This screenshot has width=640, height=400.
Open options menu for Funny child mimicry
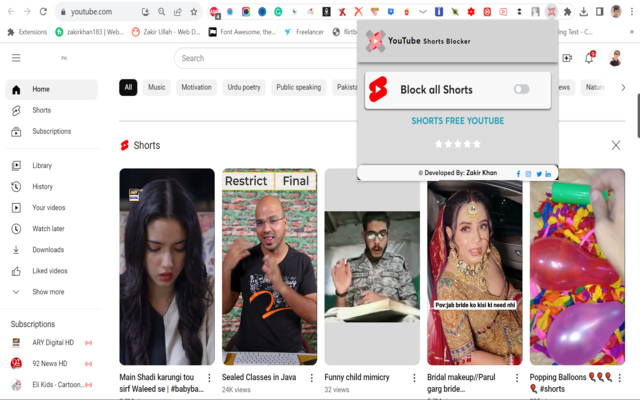pos(414,378)
